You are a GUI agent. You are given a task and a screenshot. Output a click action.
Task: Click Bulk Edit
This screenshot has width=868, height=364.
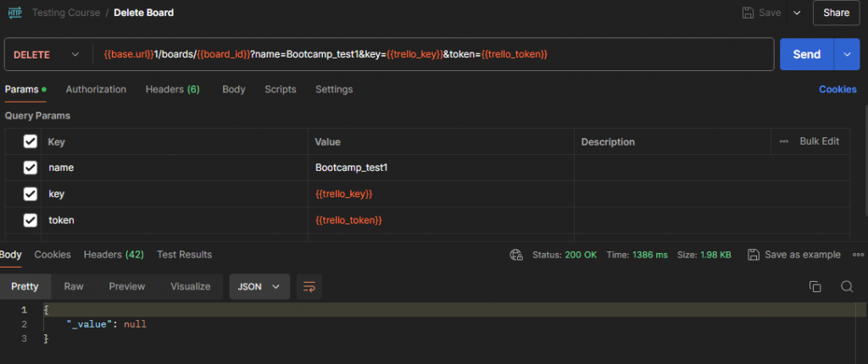tap(820, 141)
